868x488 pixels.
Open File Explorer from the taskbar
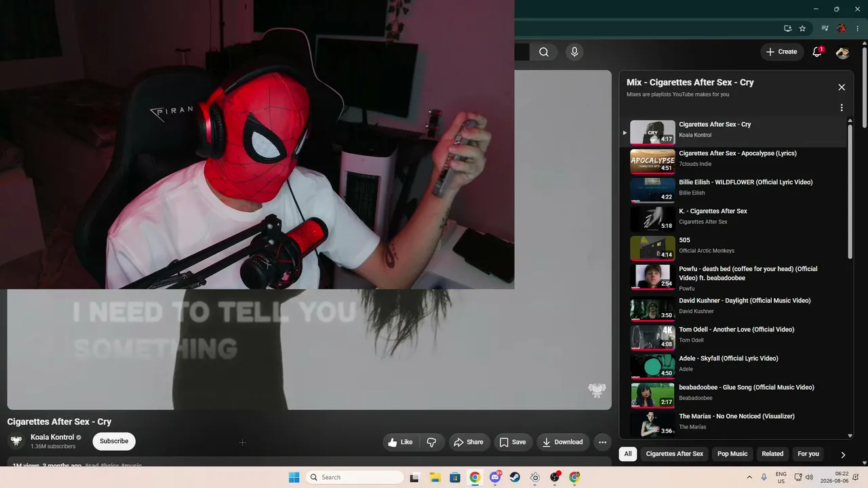[x=435, y=477]
